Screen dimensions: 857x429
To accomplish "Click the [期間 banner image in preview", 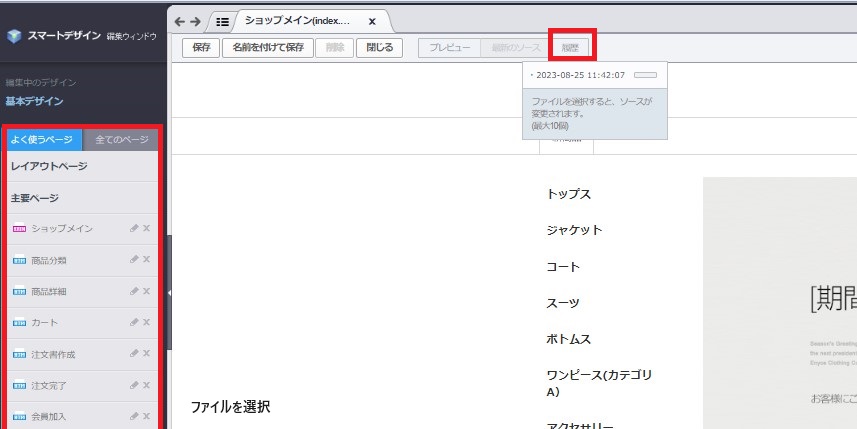I will [x=780, y=303].
